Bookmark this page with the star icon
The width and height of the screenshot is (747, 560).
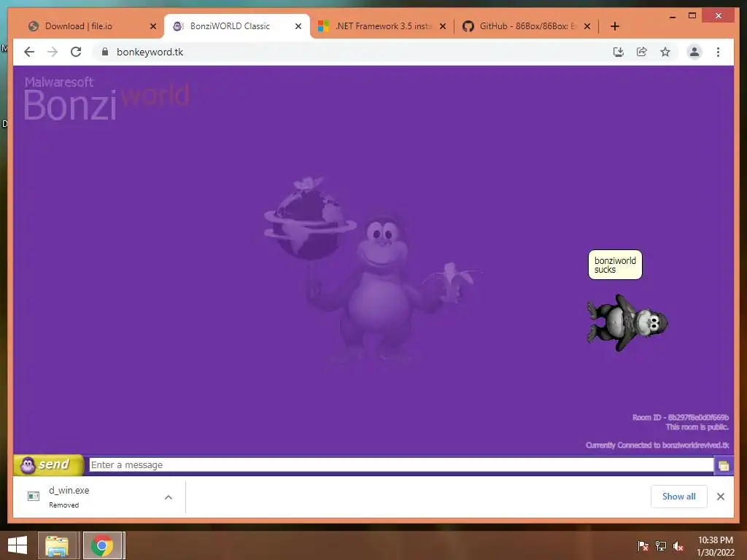665,52
